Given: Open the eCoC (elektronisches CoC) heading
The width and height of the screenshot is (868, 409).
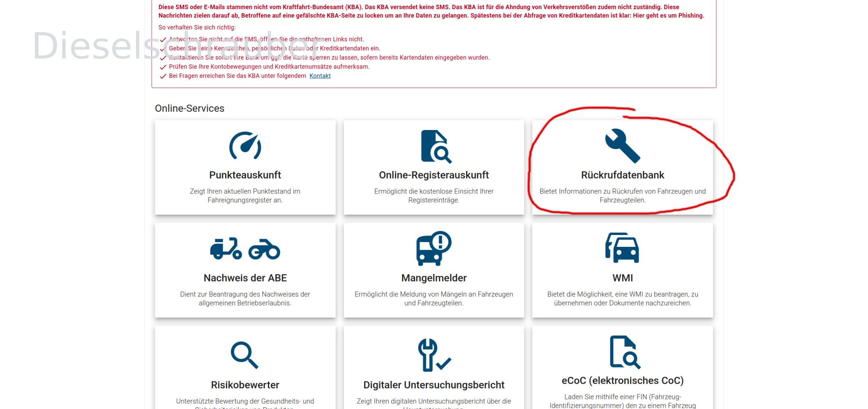Looking at the screenshot, I should (623, 381).
